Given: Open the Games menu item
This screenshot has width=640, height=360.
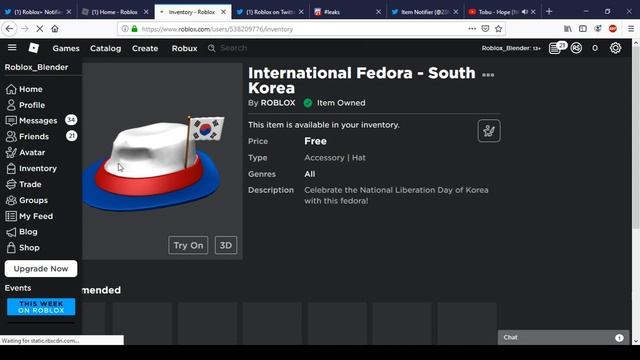Looking at the screenshot, I should point(66,48).
